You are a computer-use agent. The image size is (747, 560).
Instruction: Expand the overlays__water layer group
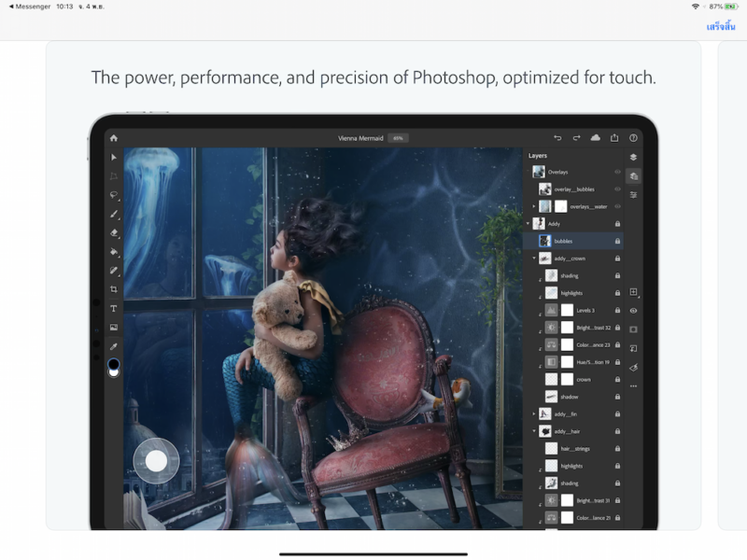click(x=534, y=206)
